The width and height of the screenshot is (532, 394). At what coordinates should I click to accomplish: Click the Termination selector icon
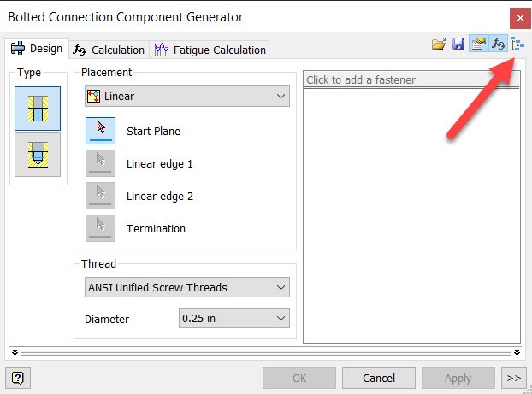tap(100, 228)
